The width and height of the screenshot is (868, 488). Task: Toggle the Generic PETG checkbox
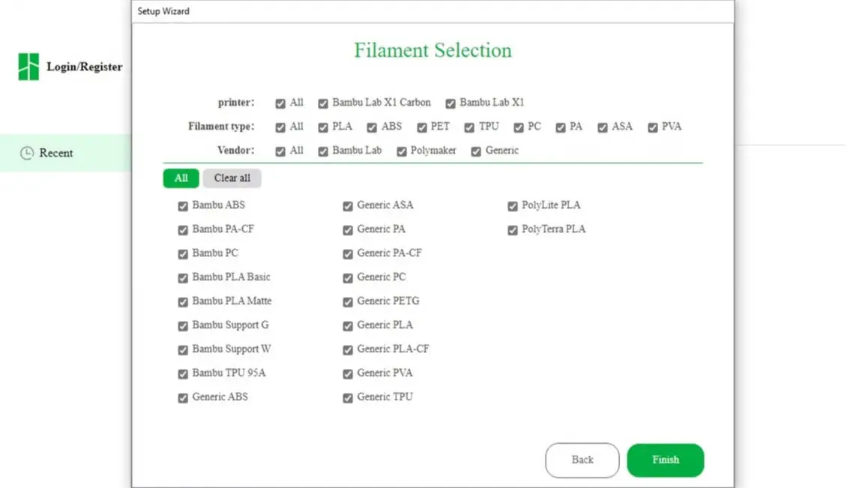348,302
